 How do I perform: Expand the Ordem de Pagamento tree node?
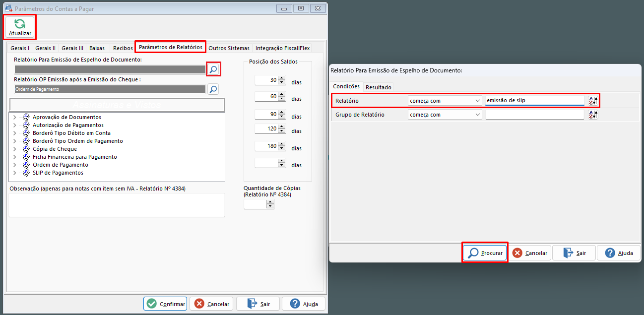(x=14, y=165)
